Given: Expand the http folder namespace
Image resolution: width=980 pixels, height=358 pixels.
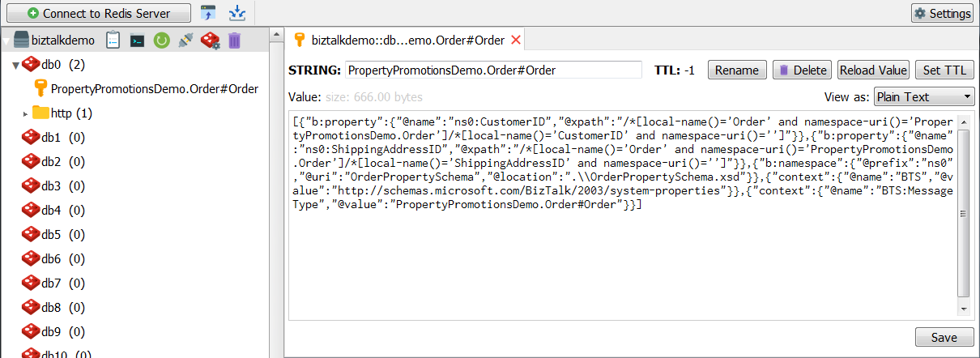Looking at the screenshot, I should [x=25, y=113].
